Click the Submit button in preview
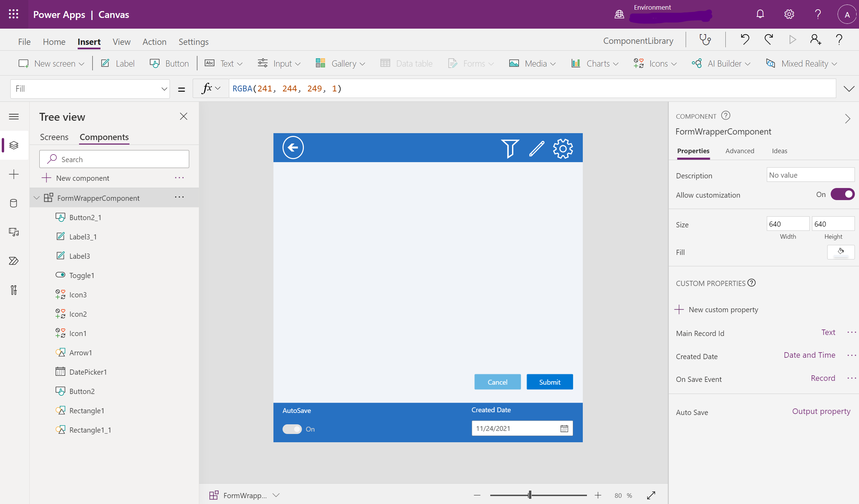Screen dimensions: 859x504 point(549,382)
